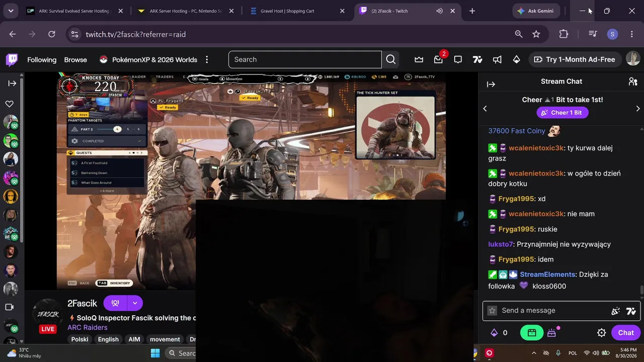Click the Polski tag
The width and height of the screenshot is (644, 362).
(79, 339)
